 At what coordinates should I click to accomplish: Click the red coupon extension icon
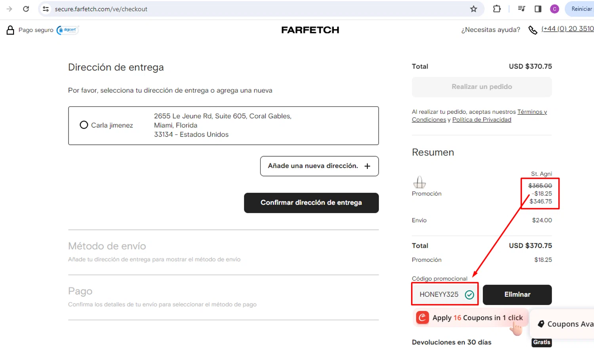click(x=422, y=317)
